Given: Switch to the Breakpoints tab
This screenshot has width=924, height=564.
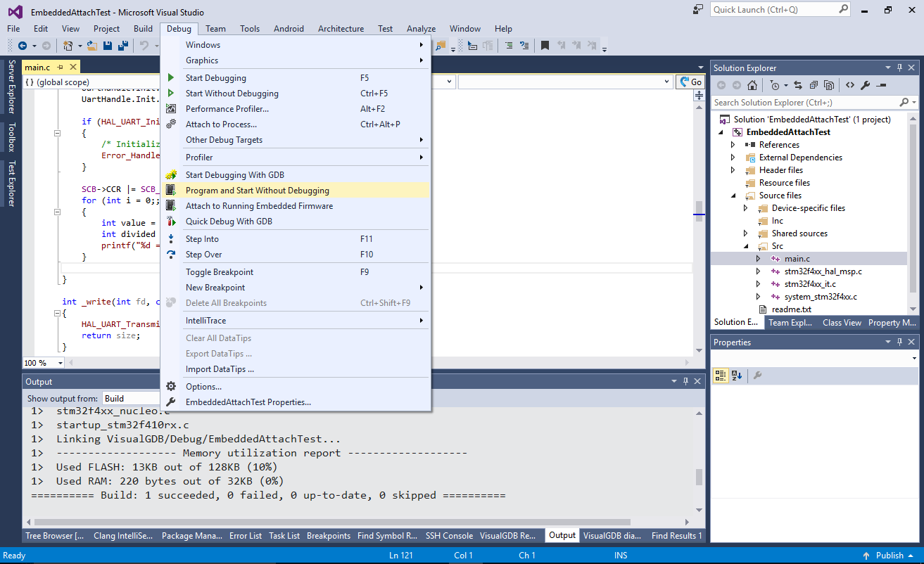Looking at the screenshot, I should pyautogui.click(x=329, y=536).
